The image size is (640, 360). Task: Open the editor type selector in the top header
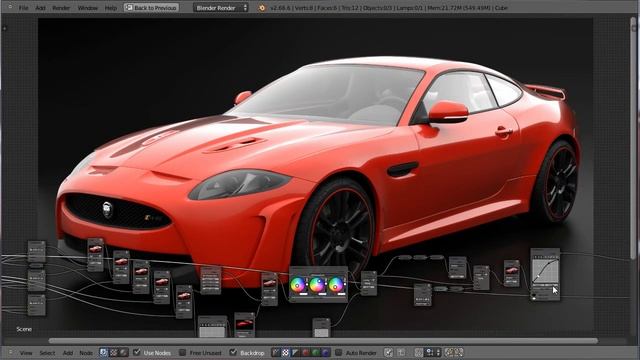10,7
